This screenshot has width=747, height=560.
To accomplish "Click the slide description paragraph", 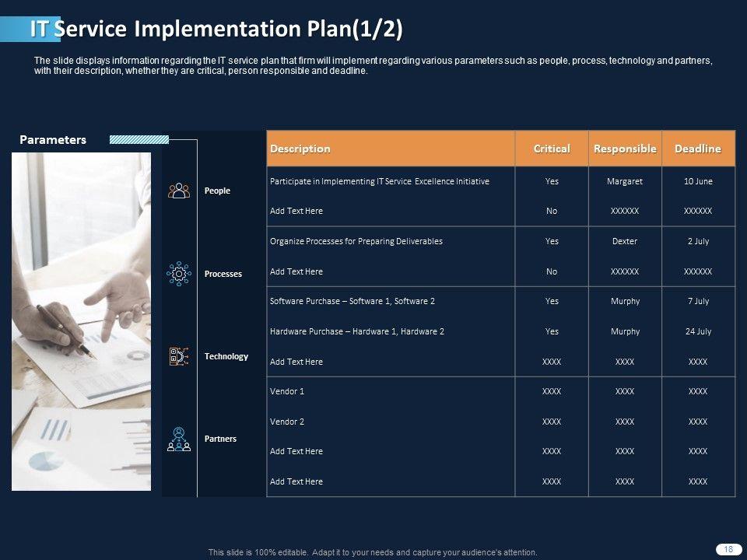I will pyautogui.click(x=372, y=65).
